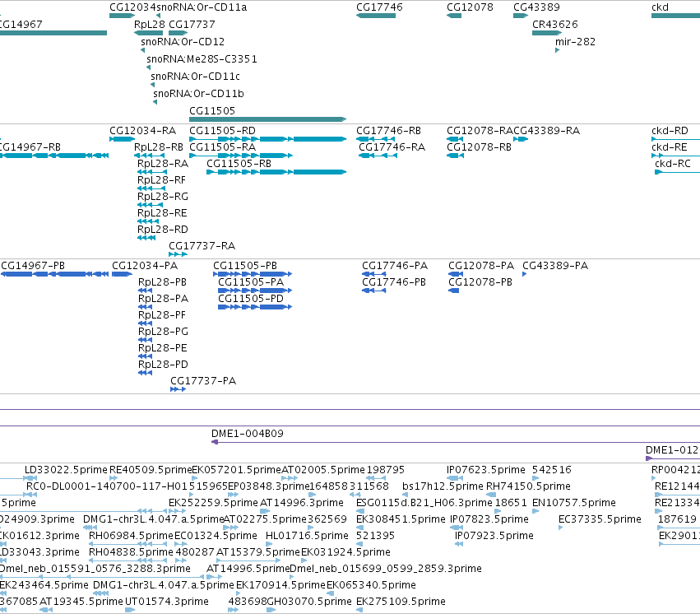Click protein CG12034-PA label
Screen dimensions: 700x614
coord(145,266)
